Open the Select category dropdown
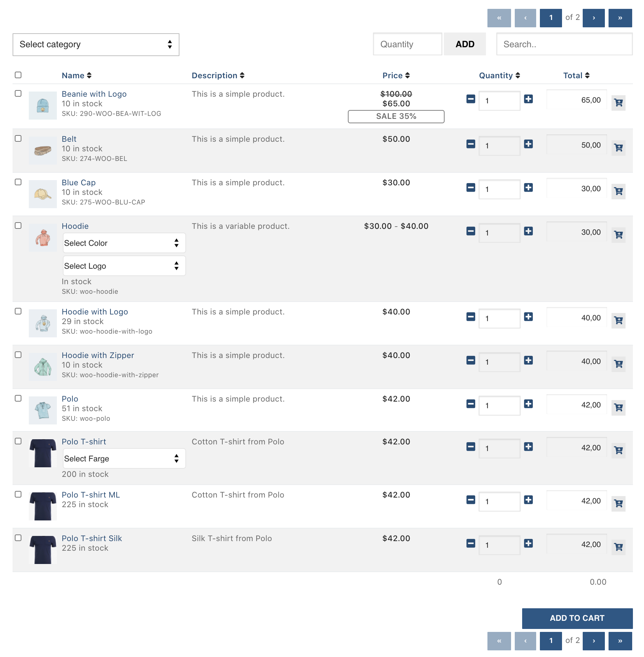 click(96, 45)
